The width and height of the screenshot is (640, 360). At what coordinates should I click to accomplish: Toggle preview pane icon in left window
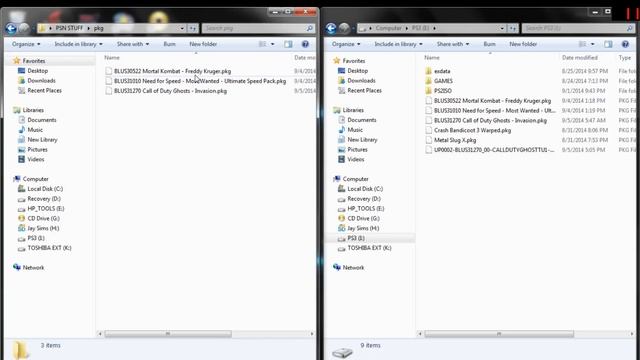click(x=288, y=44)
